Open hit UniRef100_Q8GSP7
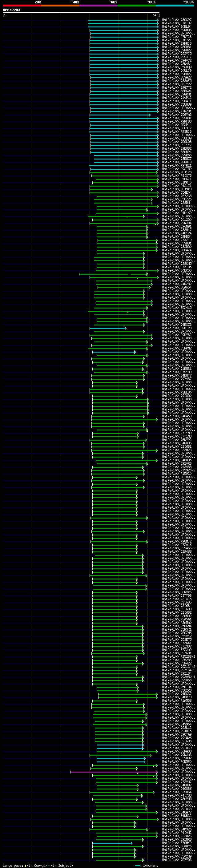 click(x=177, y=20)
